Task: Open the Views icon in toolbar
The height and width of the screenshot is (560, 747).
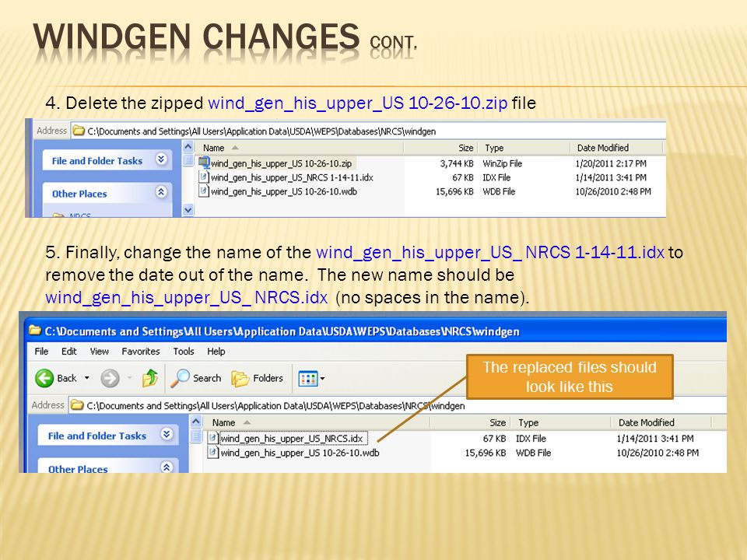Action: (308, 379)
